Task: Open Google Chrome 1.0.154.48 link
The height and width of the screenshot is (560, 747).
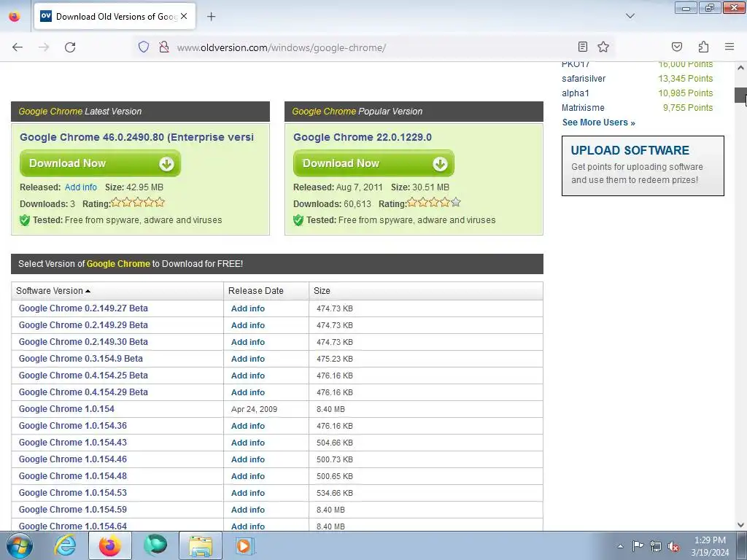Action: pyautogui.click(x=72, y=475)
